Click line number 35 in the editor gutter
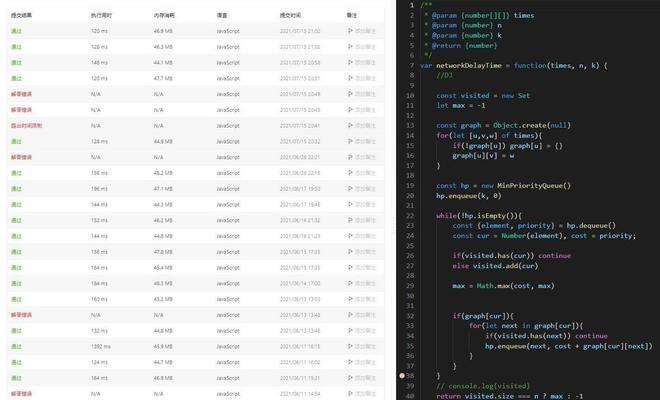660x400 pixels. pyautogui.click(x=410, y=346)
